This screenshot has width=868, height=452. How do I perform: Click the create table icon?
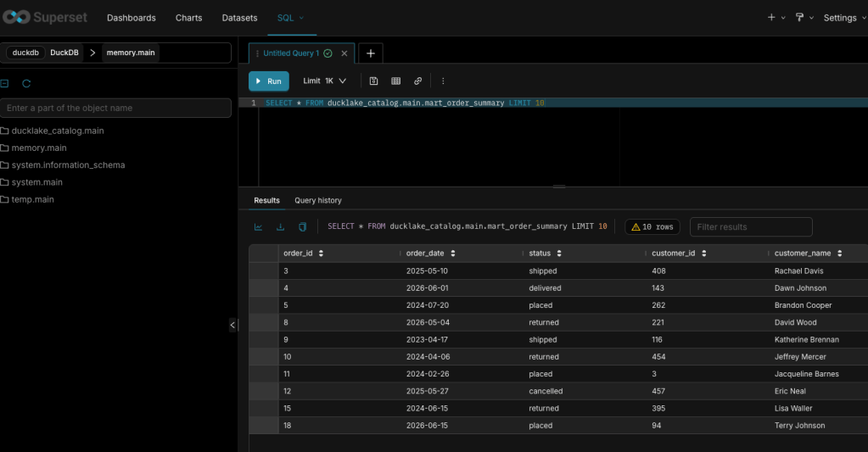coord(395,81)
